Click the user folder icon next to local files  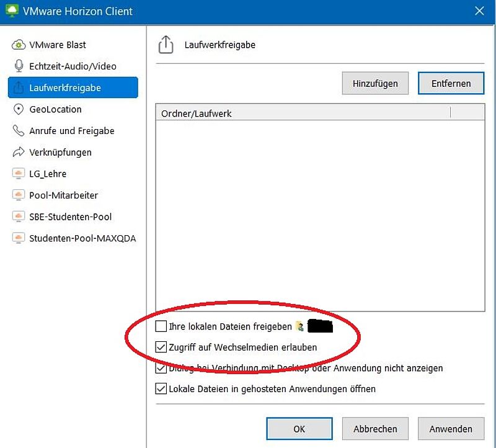click(299, 326)
